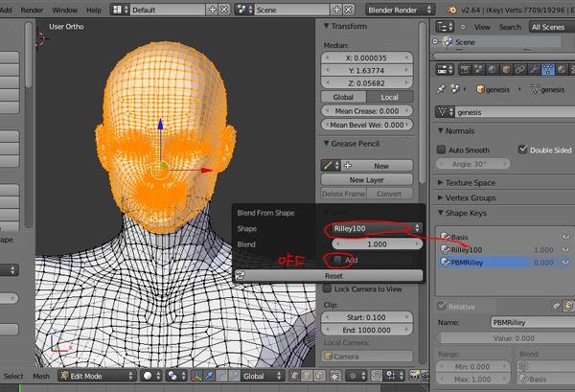Toggle the snap magnet icon

point(377,376)
